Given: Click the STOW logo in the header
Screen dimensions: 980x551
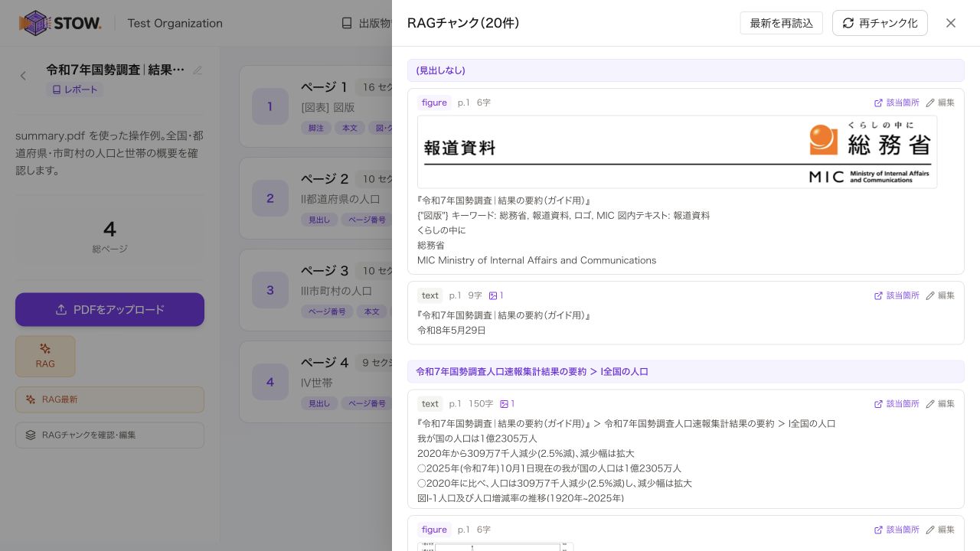Looking at the screenshot, I should [x=60, y=23].
